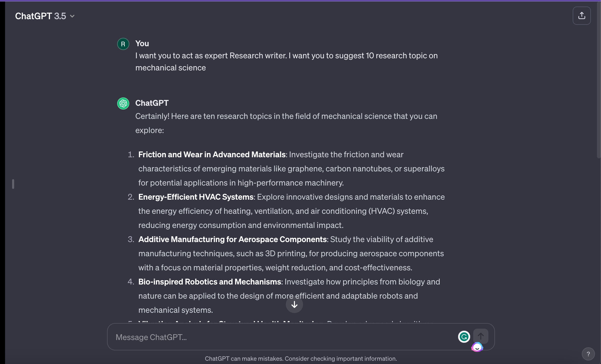Viewport: 601px width, 364px height.
Task: Click the green user avatar R
Action: click(123, 44)
